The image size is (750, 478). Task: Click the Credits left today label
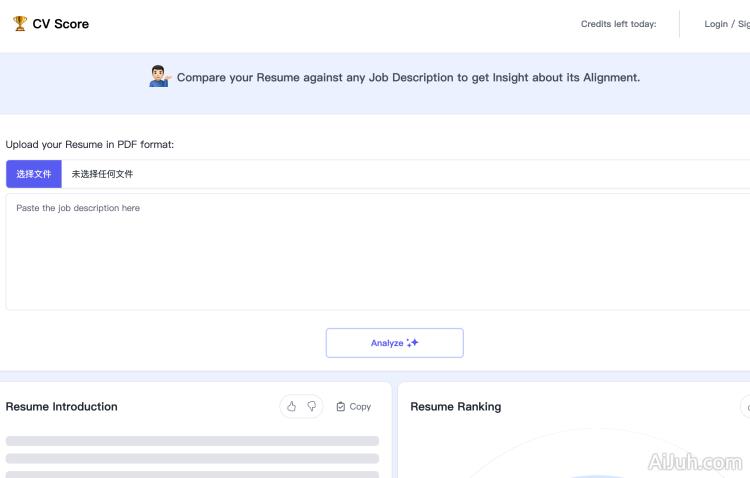618,24
